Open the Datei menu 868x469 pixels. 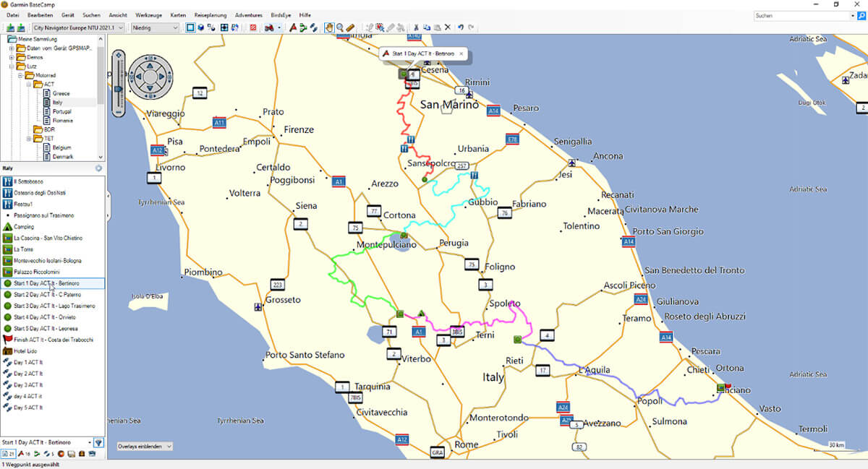[x=12, y=14]
